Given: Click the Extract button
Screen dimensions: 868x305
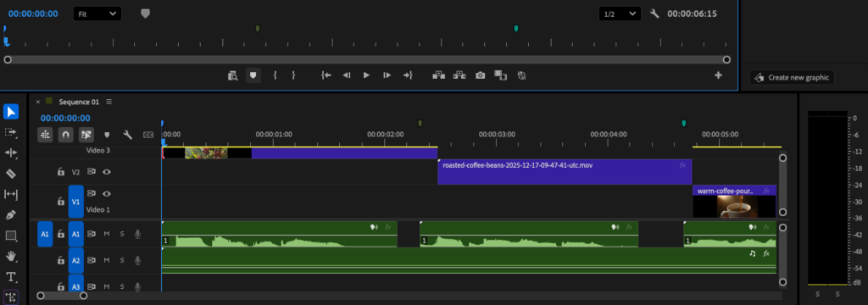Looking at the screenshot, I should point(459,75).
